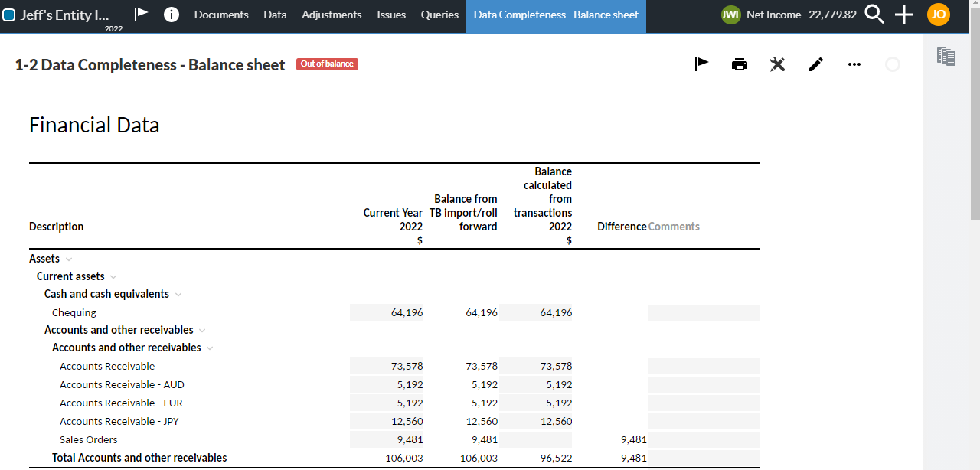The image size is (980, 470).
Task: Open the documents panel icon on right sidebar
Action: (x=946, y=56)
